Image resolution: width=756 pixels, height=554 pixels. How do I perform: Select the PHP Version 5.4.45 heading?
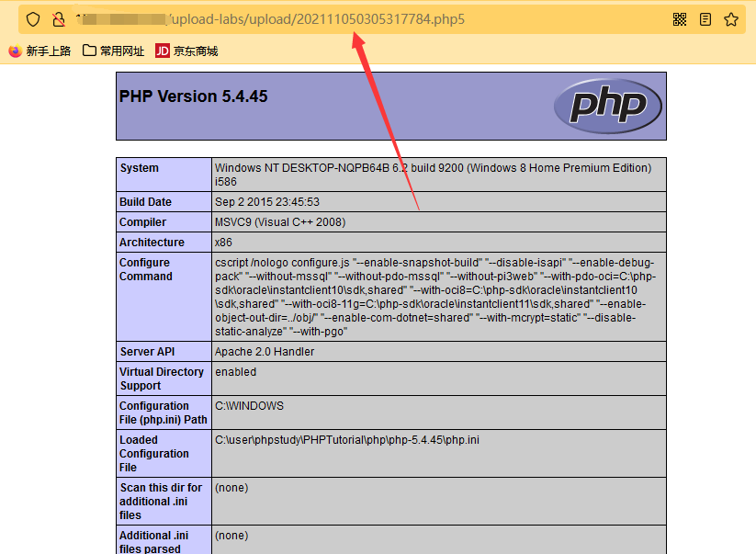click(193, 96)
